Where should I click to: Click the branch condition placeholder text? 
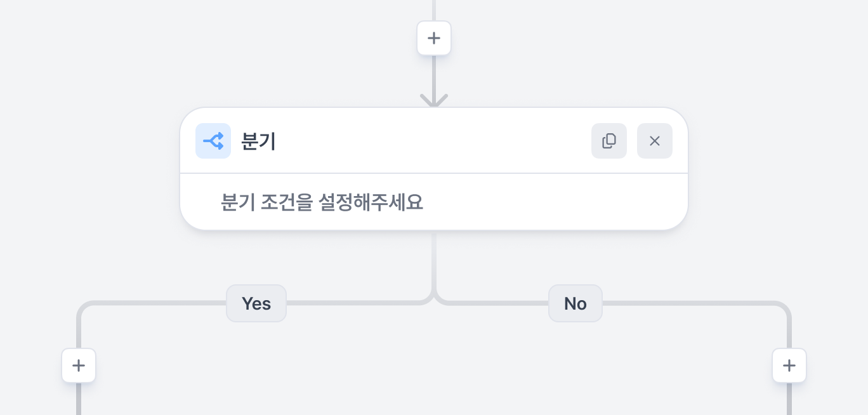pyautogui.click(x=322, y=202)
